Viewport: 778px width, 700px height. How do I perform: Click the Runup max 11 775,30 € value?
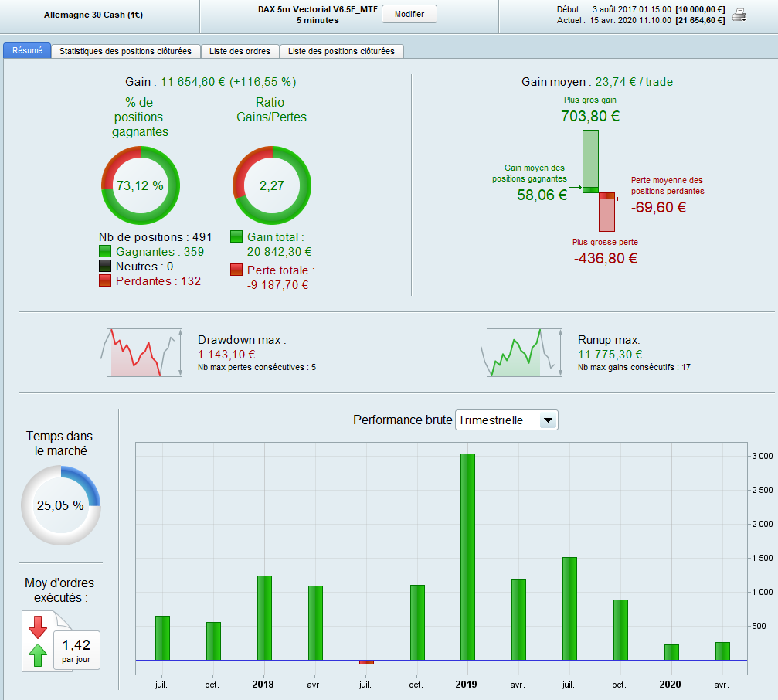pos(610,354)
